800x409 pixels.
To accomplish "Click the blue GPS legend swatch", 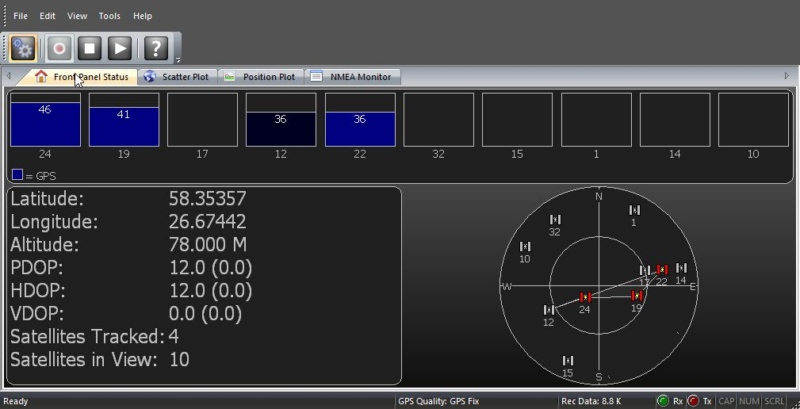I will [x=17, y=174].
